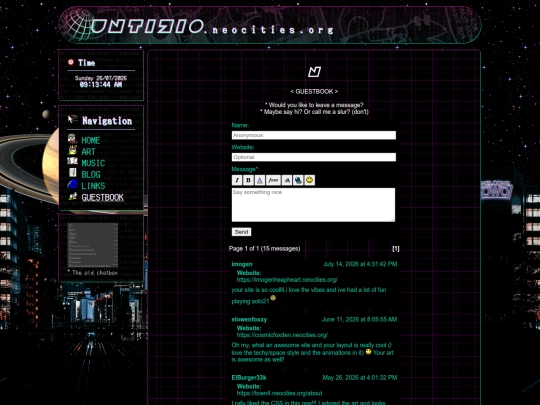This screenshot has width=540, height=405.
Task: Open the ART page
Action: pyautogui.click(x=88, y=152)
